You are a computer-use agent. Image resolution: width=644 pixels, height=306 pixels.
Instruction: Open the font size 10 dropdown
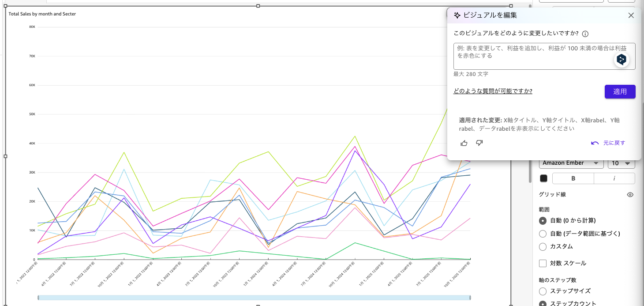coord(621,163)
